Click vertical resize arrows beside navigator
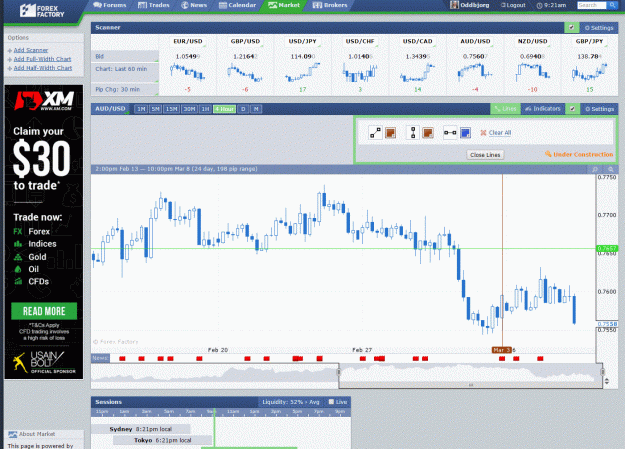 pos(607,381)
